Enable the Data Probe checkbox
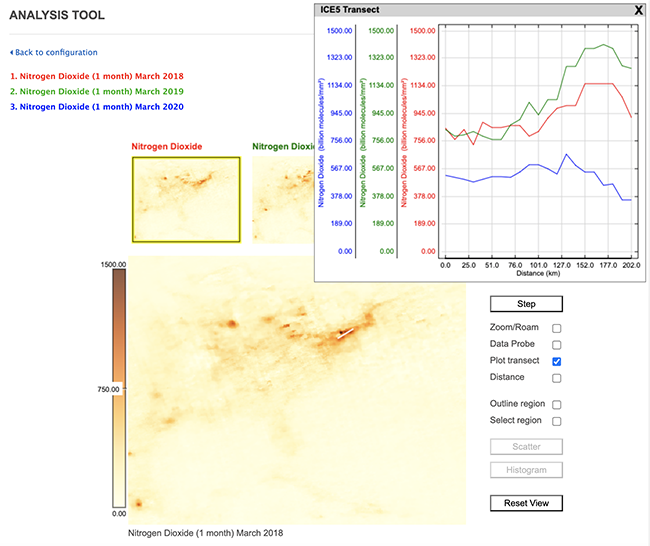The width and height of the screenshot is (650, 546). pyautogui.click(x=557, y=344)
